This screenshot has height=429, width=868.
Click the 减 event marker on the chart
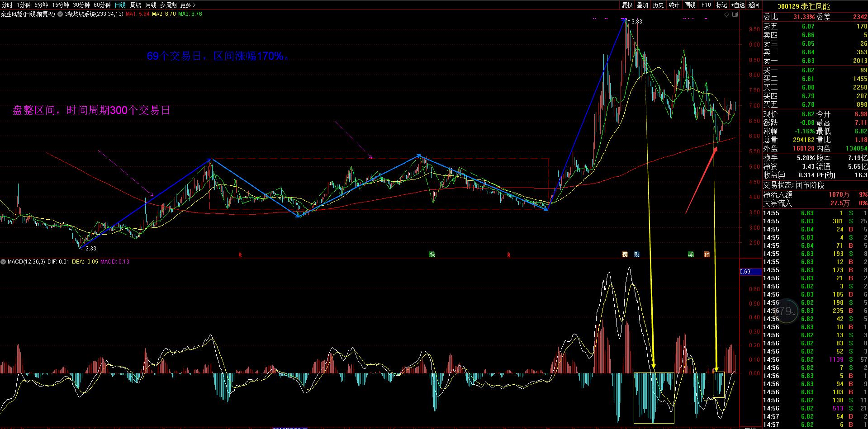point(691,255)
